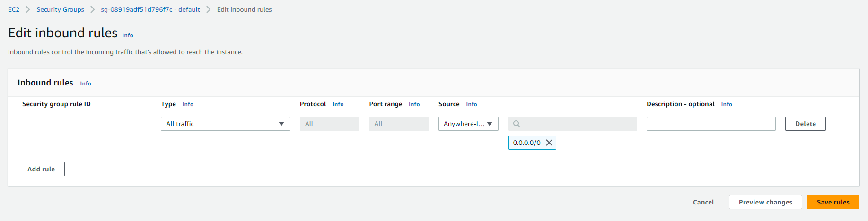Focus the Description optional text field

(710, 124)
